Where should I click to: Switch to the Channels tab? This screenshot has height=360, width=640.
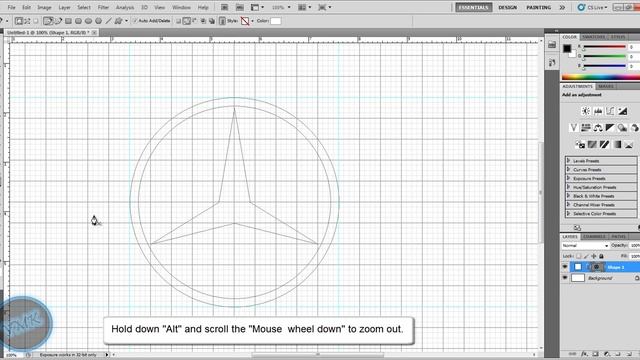coord(594,236)
